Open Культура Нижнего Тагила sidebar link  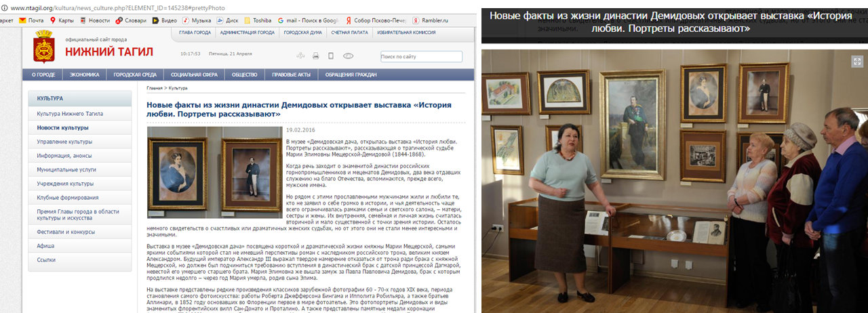coord(80,114)
